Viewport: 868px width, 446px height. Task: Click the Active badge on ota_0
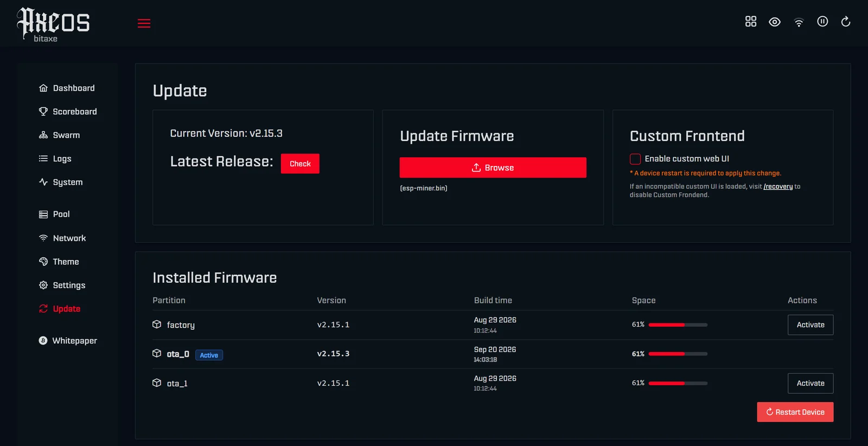tap(209, 355)
